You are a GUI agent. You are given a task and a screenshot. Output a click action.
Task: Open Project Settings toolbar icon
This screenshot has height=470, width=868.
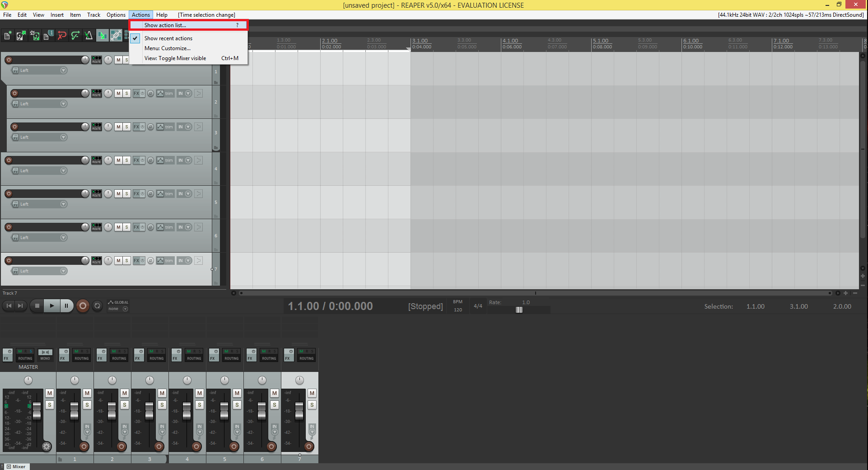[x=48, y=36]
